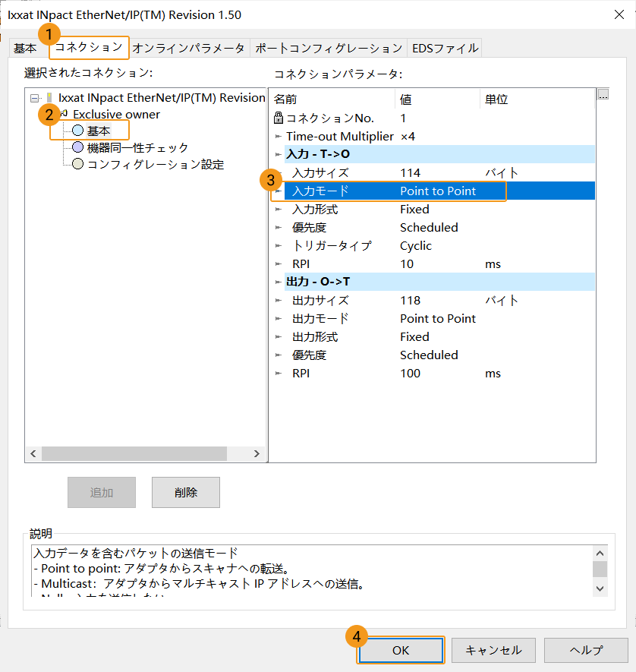This screenshot has width=636, height=672.
Task: Select the 入力形式 Fixed value
Action: (x=414, y=209)
